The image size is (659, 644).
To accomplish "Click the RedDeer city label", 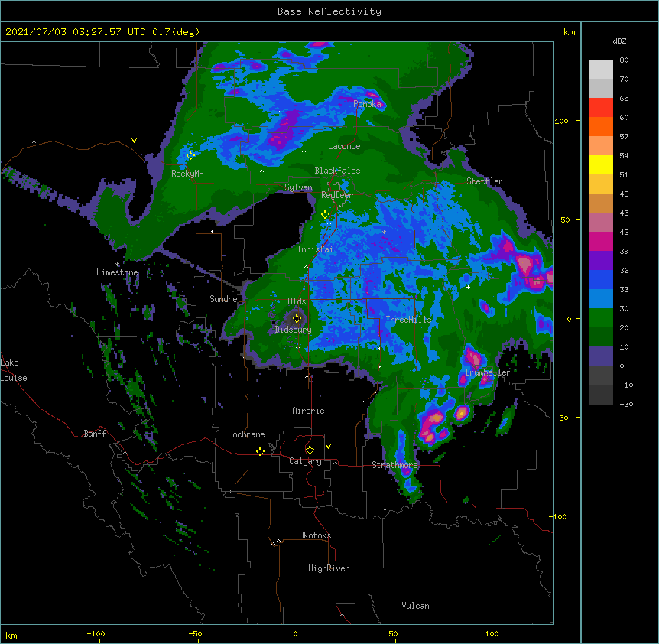I will point(337,195).
